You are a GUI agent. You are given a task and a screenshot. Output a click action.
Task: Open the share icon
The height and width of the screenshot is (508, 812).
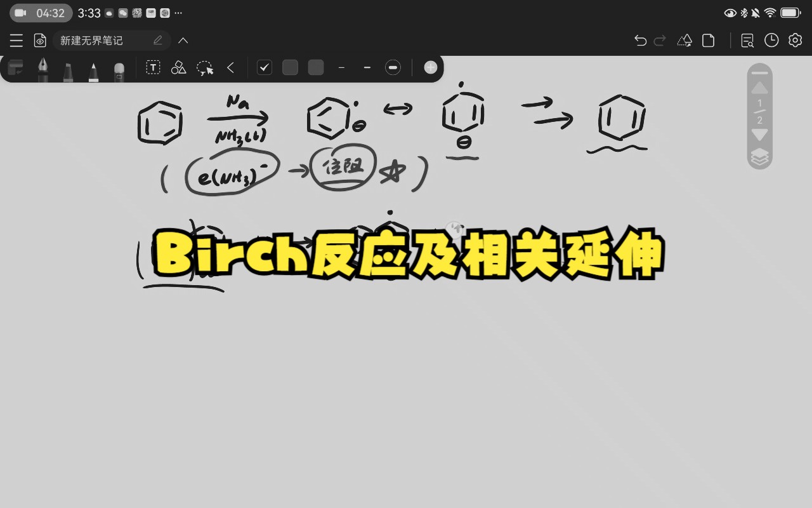(684, 41)
